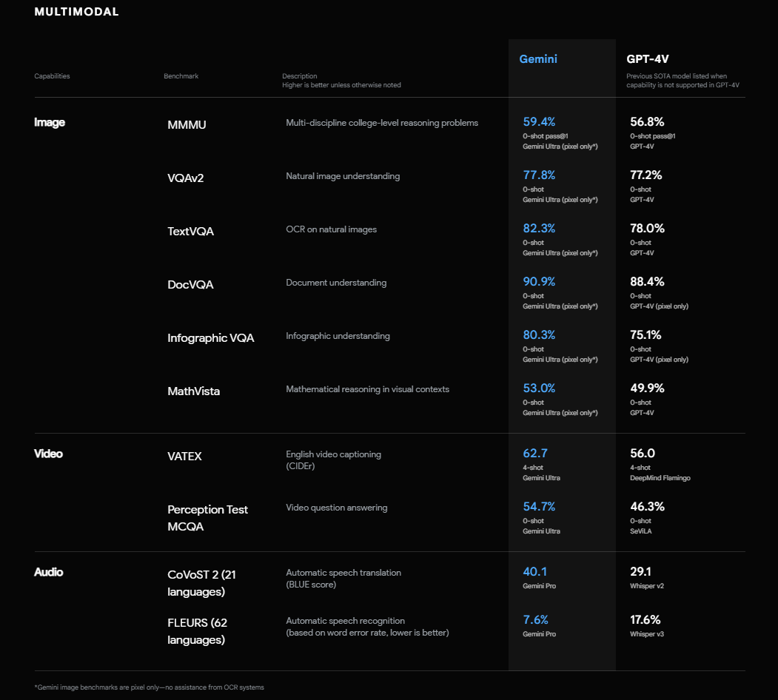The height and width of the screenshot is (700, 778).
Task: Select the Video capability label
Action: tap(49, 454)
